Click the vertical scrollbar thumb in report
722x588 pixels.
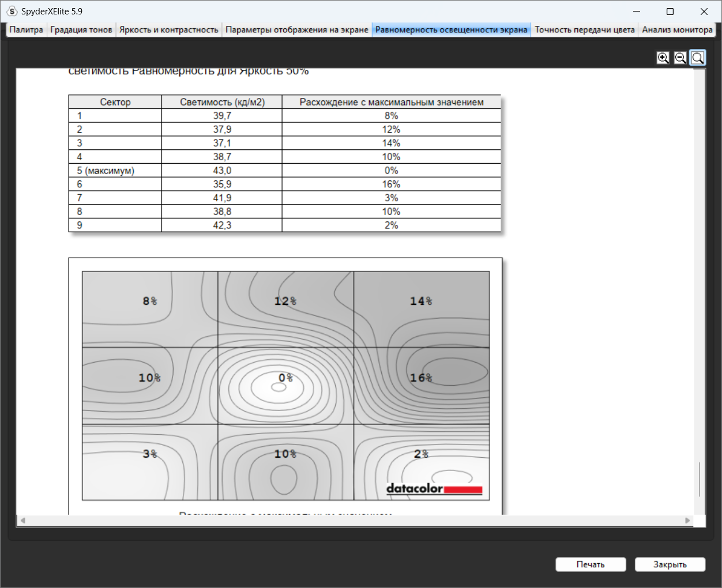coord(700,479)
